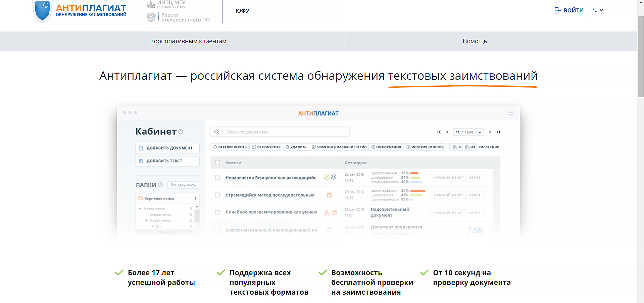Click the Добавить текст button
Screen dimensions: 644x303
pos(167,161)
